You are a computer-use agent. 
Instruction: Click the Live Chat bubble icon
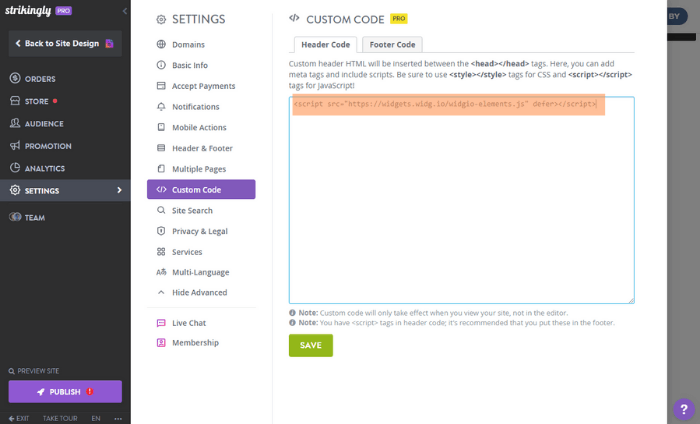tap(161, 323)
